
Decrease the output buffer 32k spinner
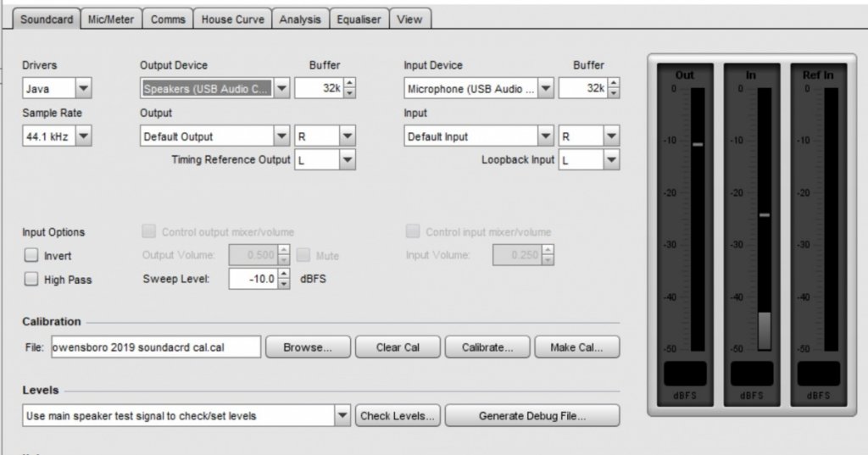click(349, 93)
